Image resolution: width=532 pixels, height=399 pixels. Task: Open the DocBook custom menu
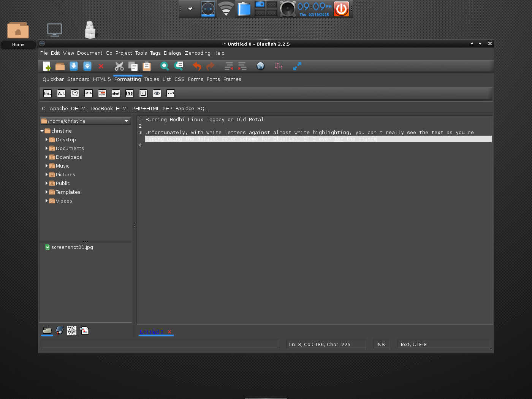pos(102,108)
